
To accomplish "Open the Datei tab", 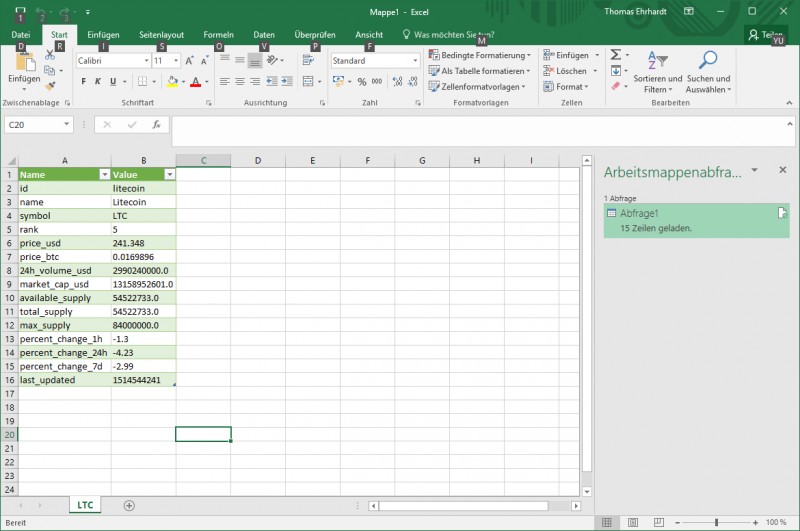I will click(x=21, y=35).
